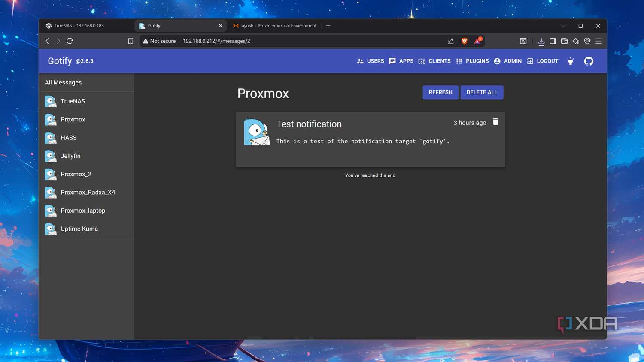Open a new browser tab
Viewport: 644px width, 362px height.
coord(328,26)
